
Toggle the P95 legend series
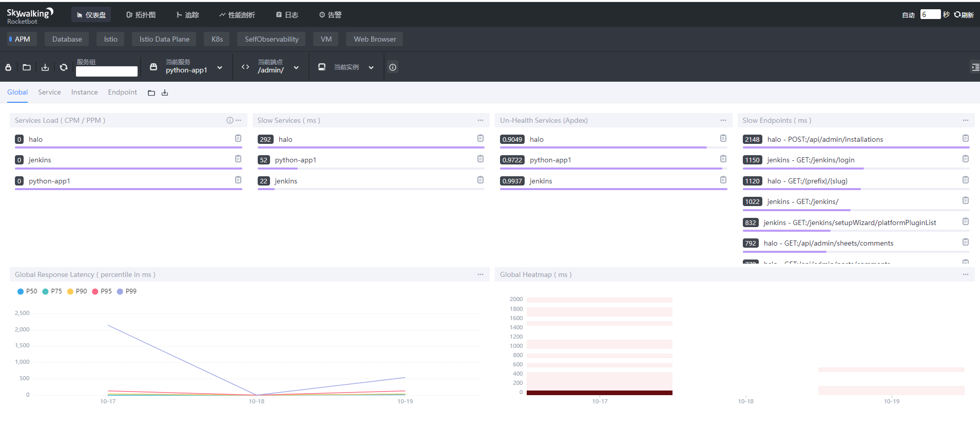(102, 291)
